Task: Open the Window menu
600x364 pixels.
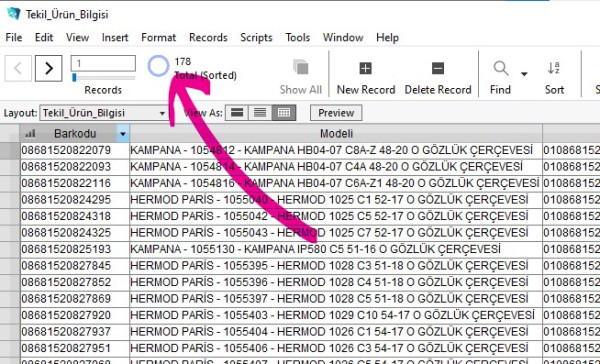Action: point(343,38)
